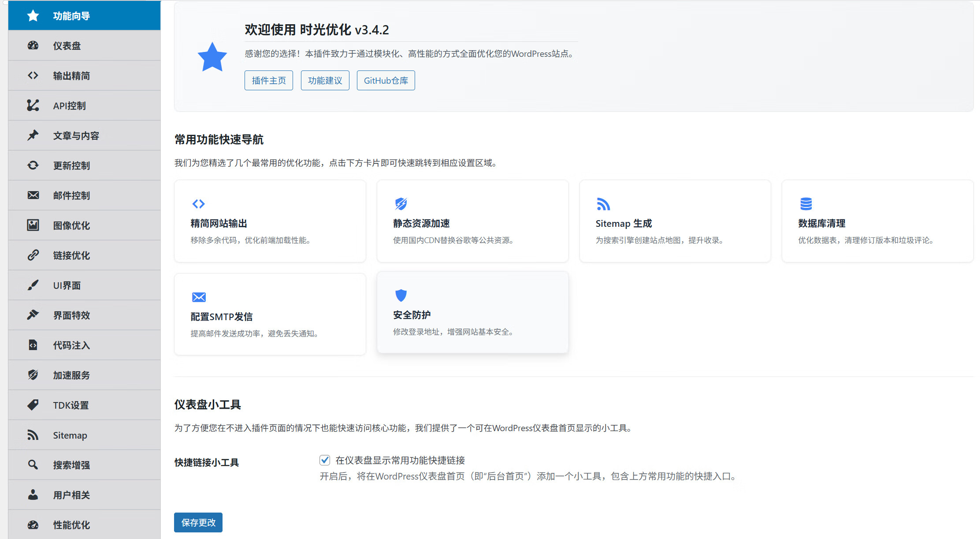The width and height of the screenshot is (980, 539).
Task: Click the blue envelope icon on 配置SMTP发信 card
Action: tap(199, 297)
